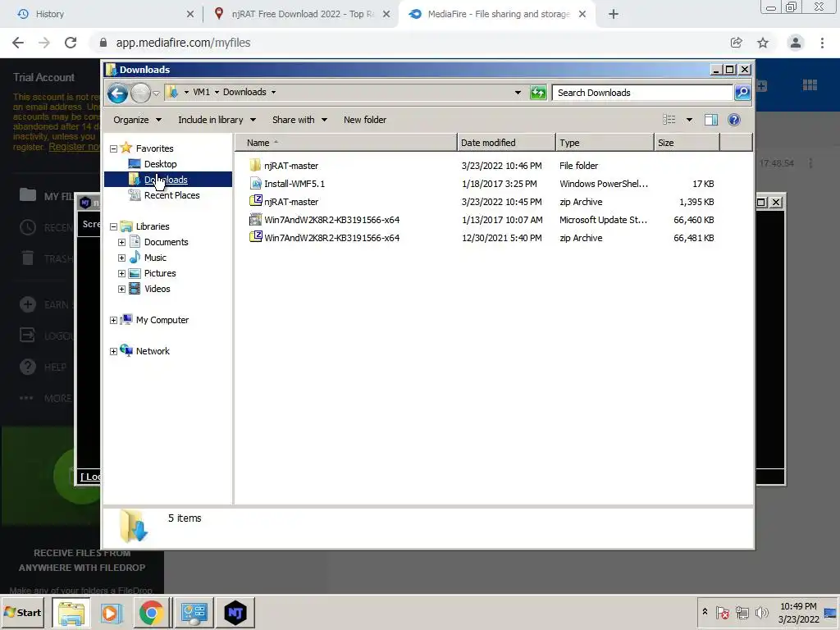Select njRAT-master zip archive icon
Screen dimensions: 840x630
[256, 202]
